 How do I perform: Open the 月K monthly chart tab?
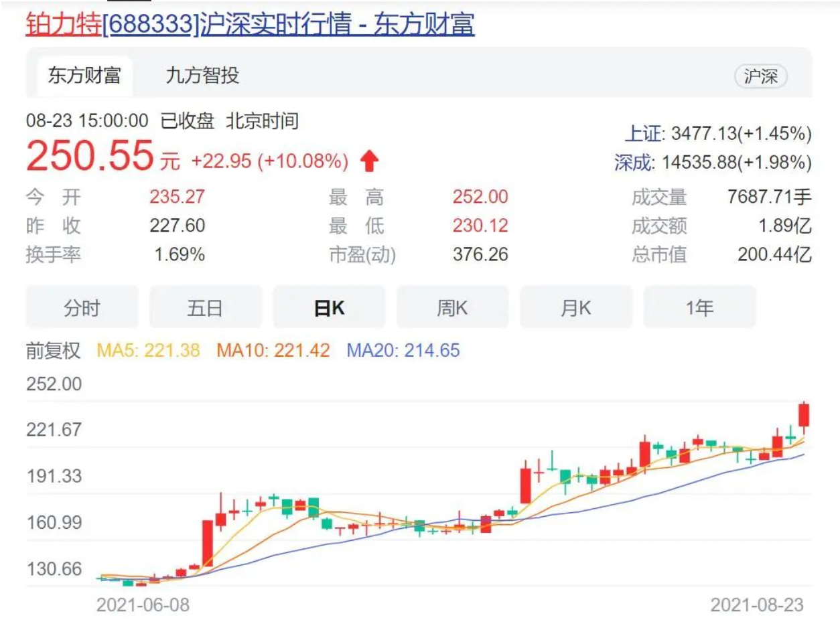(576, 307)
